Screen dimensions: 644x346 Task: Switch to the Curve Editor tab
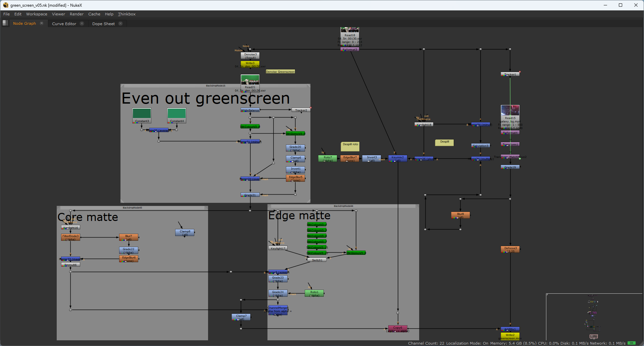64,24
